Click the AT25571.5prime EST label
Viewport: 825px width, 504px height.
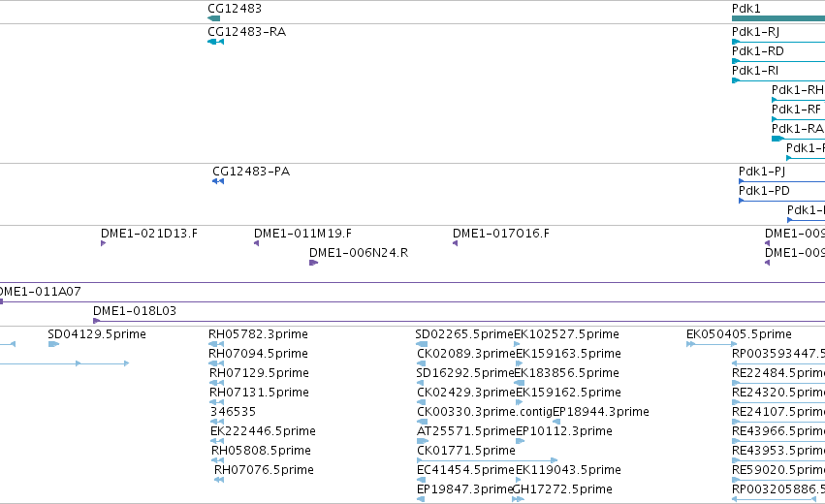pyautogui.click(x=466, y=431)
